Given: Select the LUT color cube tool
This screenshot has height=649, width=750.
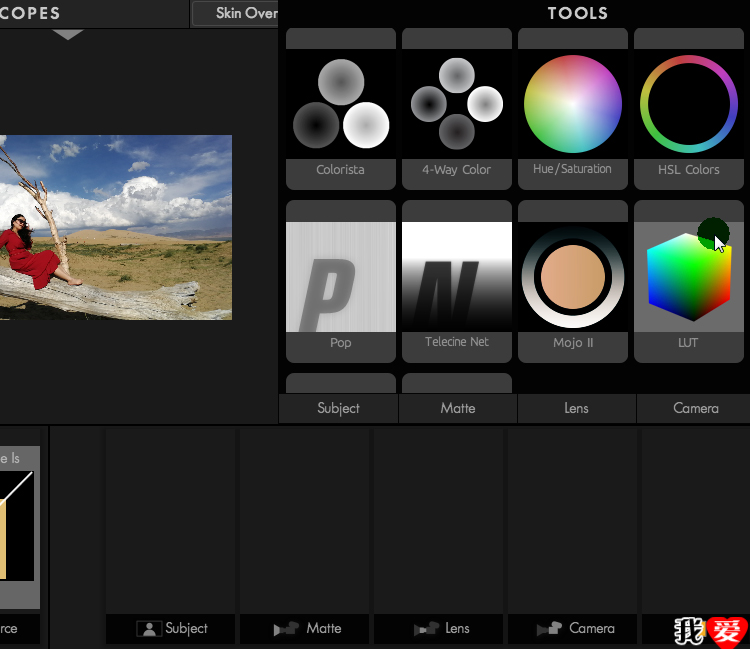Looking at the screenshot, I should pos(689,281).
